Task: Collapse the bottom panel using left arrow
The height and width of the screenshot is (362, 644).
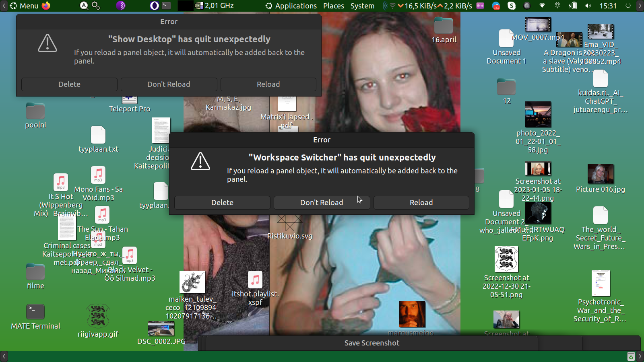Action: tap(4, 356)
